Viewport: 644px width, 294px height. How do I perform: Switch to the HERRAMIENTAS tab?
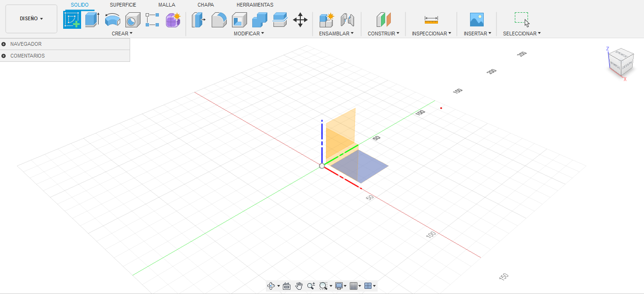tap(255, 5)
